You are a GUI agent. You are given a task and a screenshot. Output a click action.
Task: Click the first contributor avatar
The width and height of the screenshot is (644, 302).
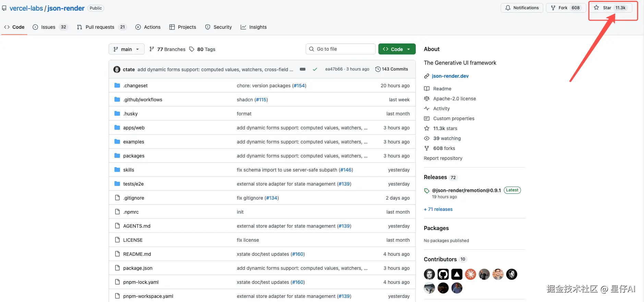[x=429, y=274]
